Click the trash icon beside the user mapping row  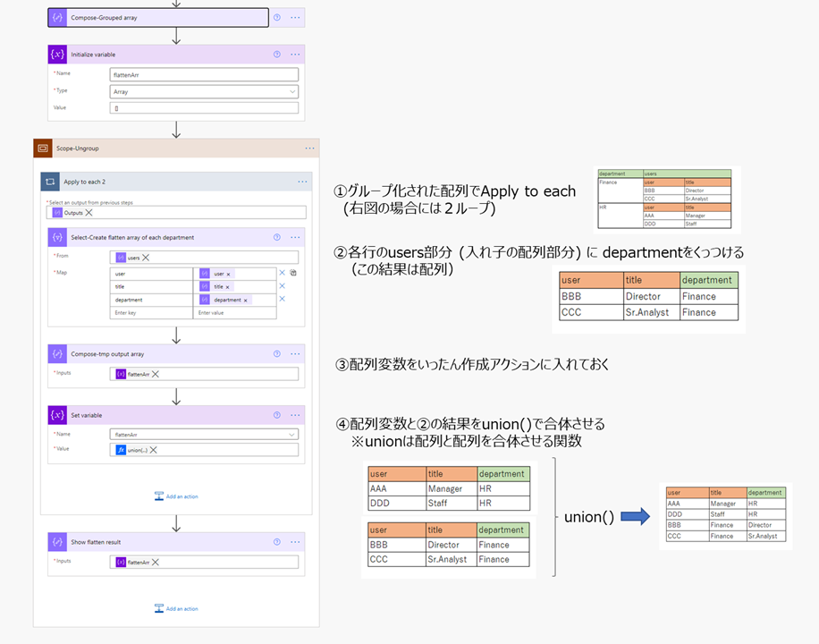(291, 273)
